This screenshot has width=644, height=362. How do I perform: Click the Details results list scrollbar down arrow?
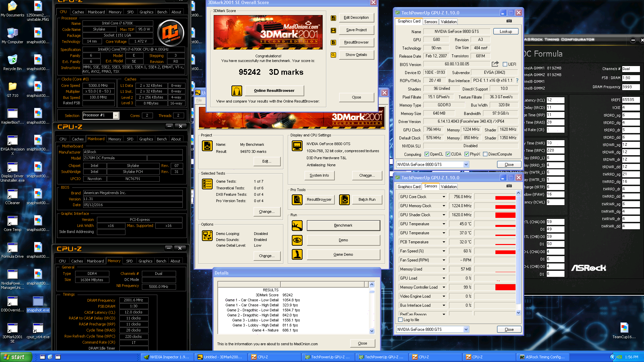pos(372,331)
